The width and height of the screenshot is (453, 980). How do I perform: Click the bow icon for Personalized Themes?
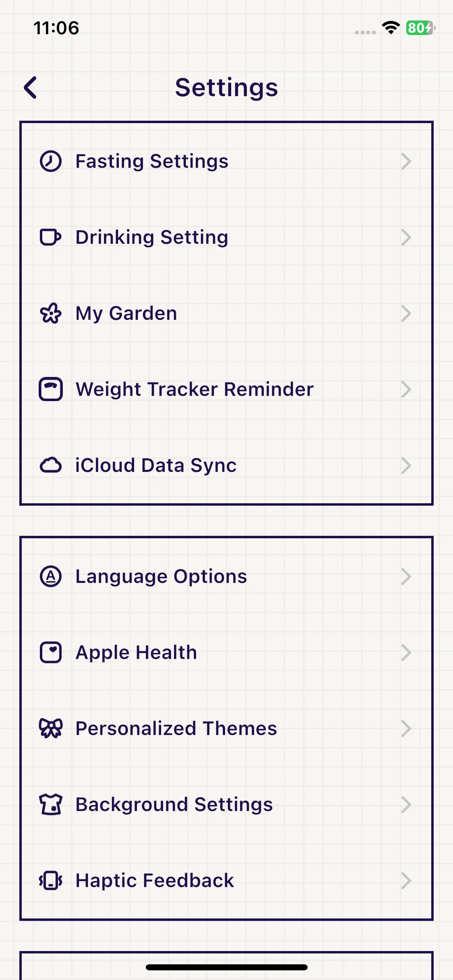pos(51,728)
